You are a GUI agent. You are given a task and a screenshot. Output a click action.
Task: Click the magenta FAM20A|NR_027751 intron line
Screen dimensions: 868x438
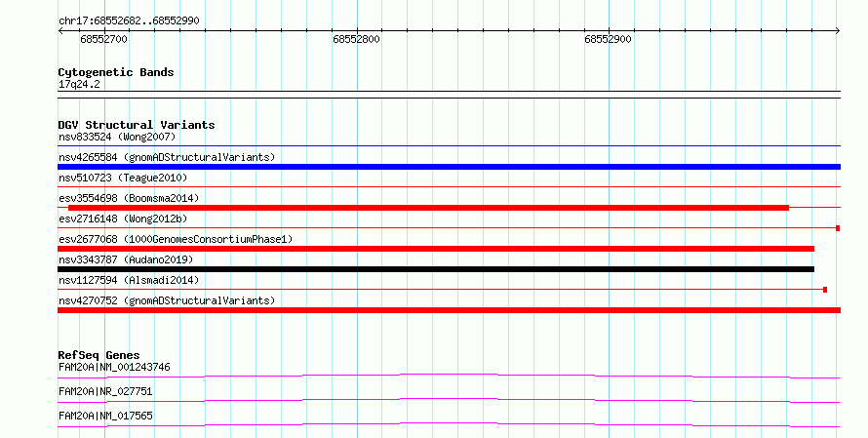(449, 400)
